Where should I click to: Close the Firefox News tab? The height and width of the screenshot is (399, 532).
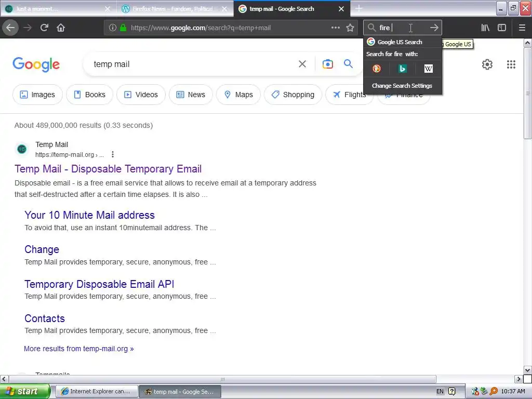coord(224,9)
